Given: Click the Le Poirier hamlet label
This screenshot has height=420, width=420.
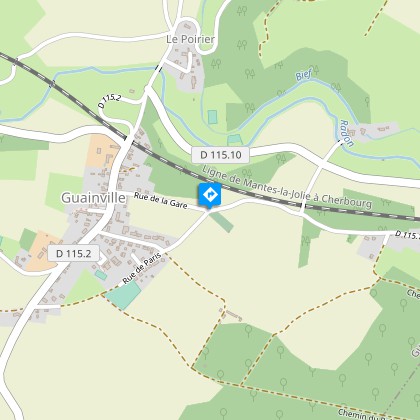Looking at the screenshot, I should point(190,39).
